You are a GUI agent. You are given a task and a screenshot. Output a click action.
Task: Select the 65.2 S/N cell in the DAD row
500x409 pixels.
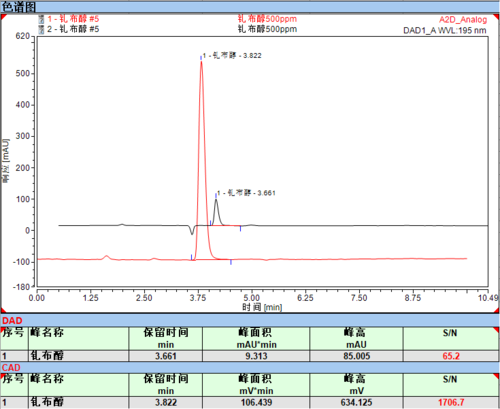(x=451, y=356)
